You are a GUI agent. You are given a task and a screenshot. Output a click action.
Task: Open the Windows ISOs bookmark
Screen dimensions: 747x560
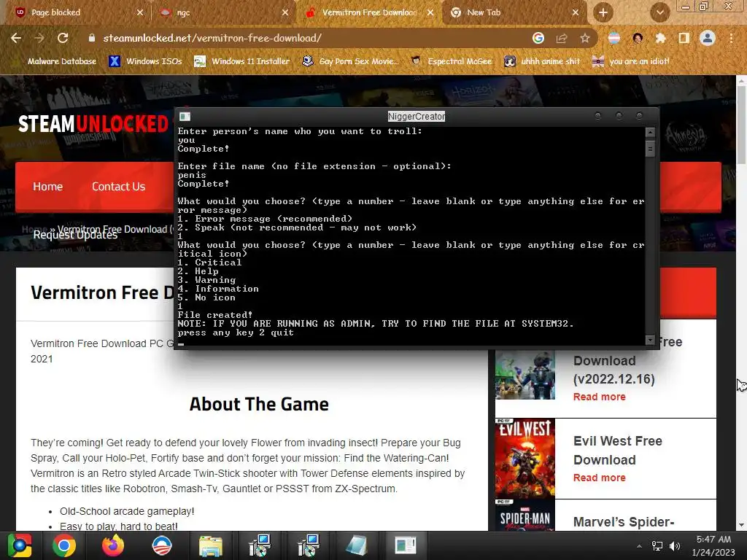point(145,61)
